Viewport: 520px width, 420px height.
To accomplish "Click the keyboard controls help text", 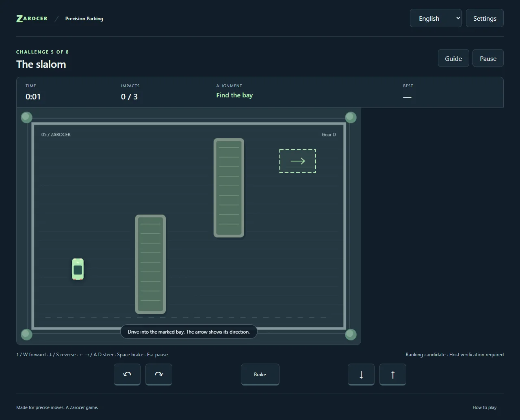I will (92, 355).
